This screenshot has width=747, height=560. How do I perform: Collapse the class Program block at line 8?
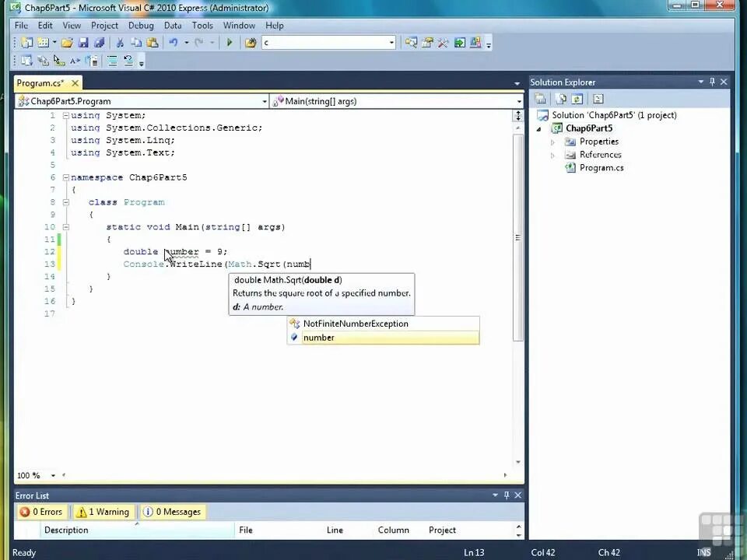click(x=65, y=202)
